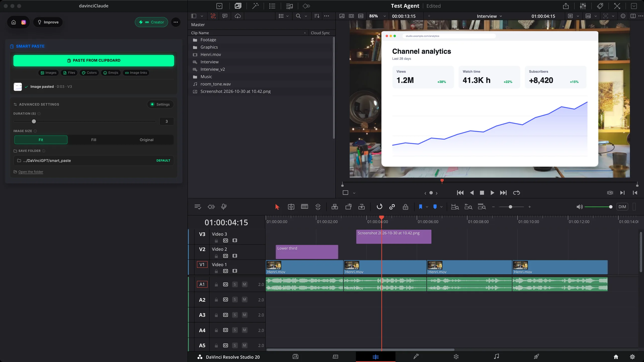Open the Fusion page
Viewport: 644px width, 362px height.
[x=416, y=356]
